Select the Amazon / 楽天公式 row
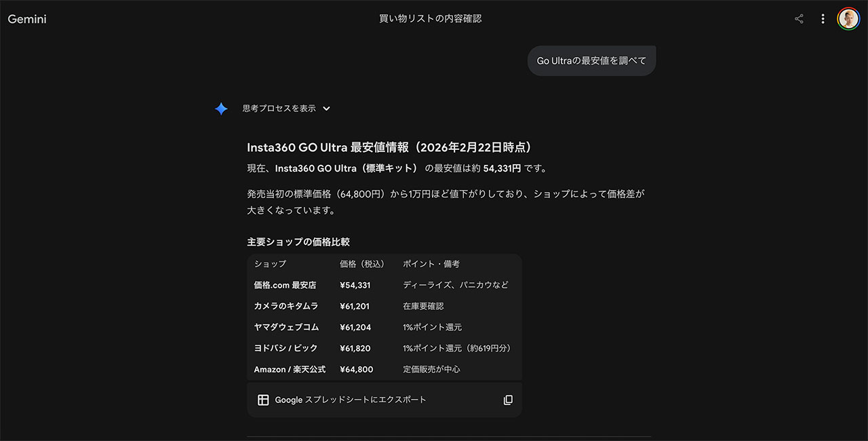The height and width of the screenshot is (441, 868). coord(290,369)
